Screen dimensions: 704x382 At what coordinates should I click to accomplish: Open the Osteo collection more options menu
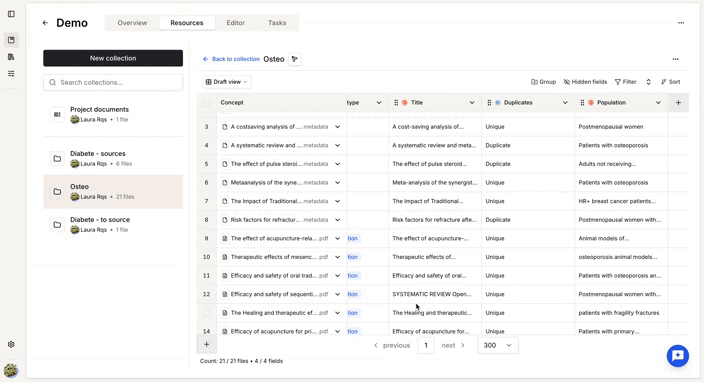point(675,59)
